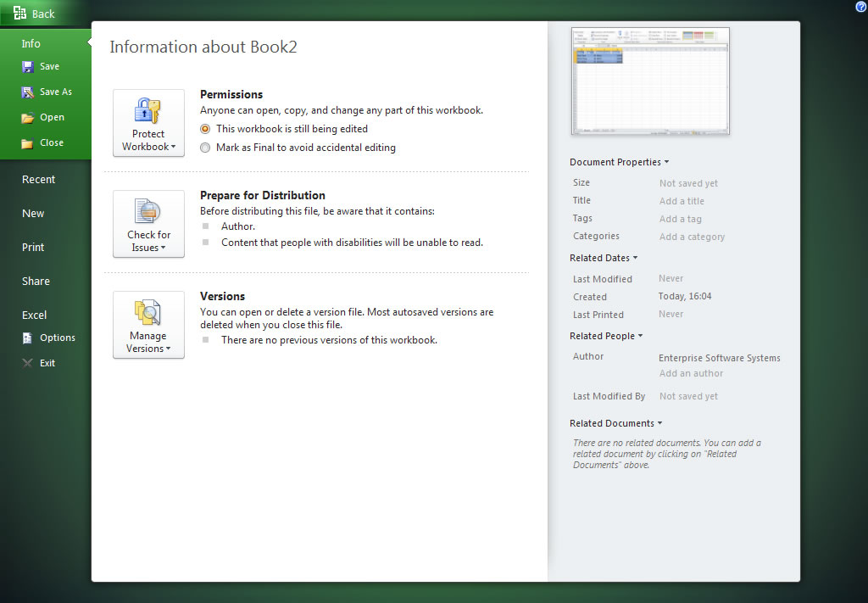Viewport: 868px width, 603px height.
Task: Click the 'Categories' property label
Action: (x=596, y=236)
